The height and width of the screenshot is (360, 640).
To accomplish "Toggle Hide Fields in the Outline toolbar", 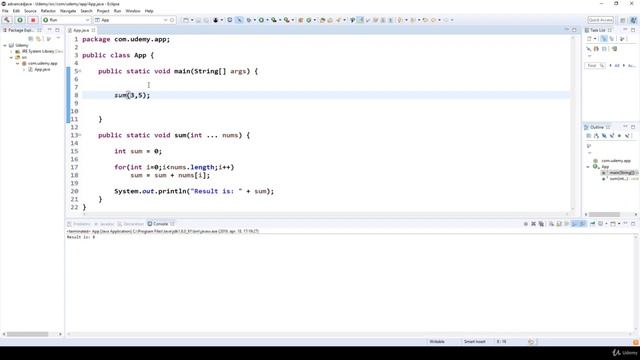I will [604, 136].
